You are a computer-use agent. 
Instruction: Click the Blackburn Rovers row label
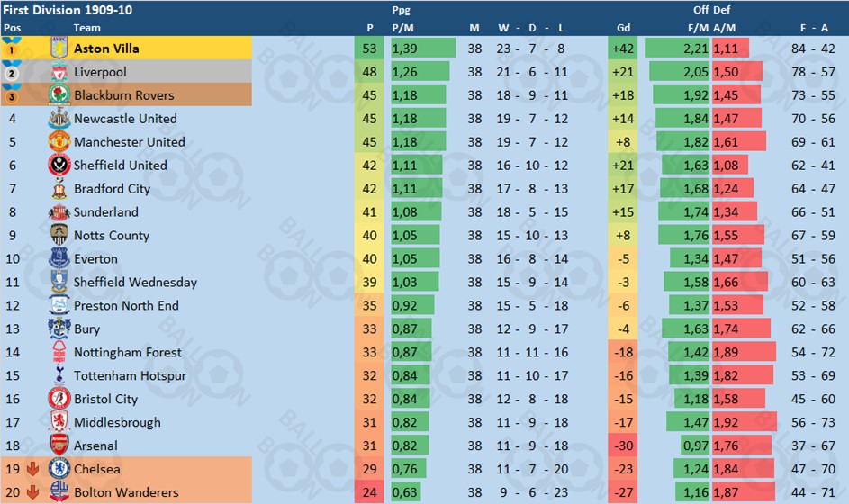point(124,95)
